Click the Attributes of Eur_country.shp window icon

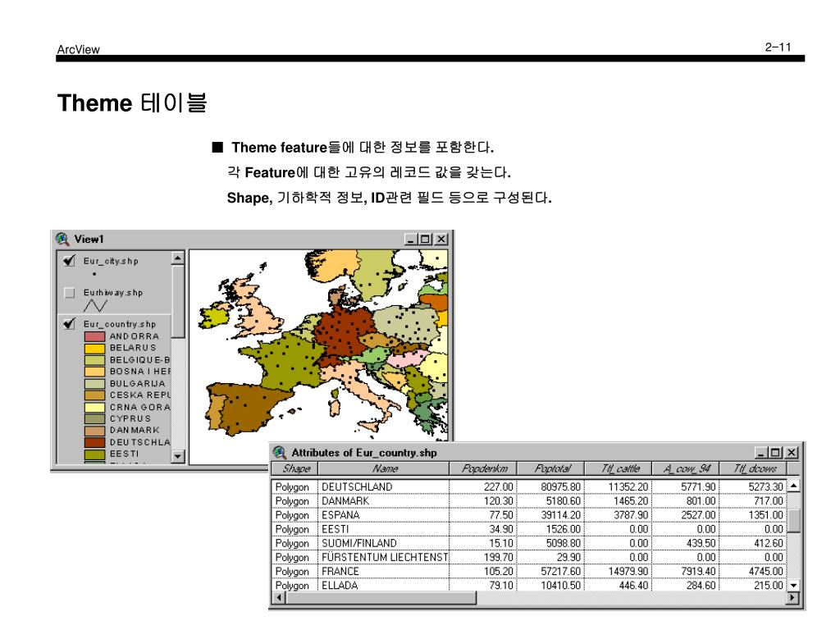click(x=281, y=453)
